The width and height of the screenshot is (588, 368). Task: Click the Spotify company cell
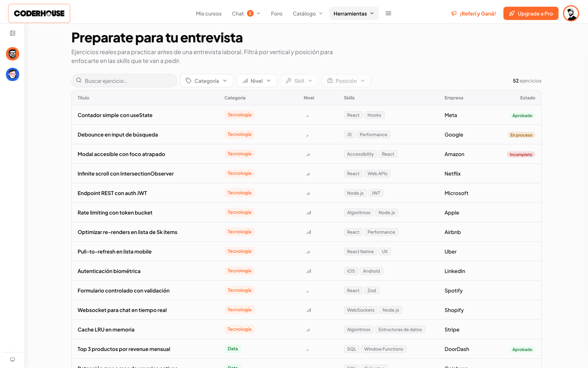coord(453,291)
